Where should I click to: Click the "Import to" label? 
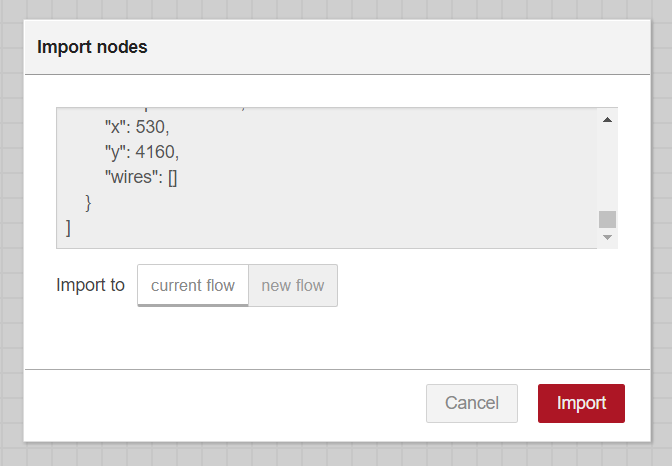tap(90, 285)
